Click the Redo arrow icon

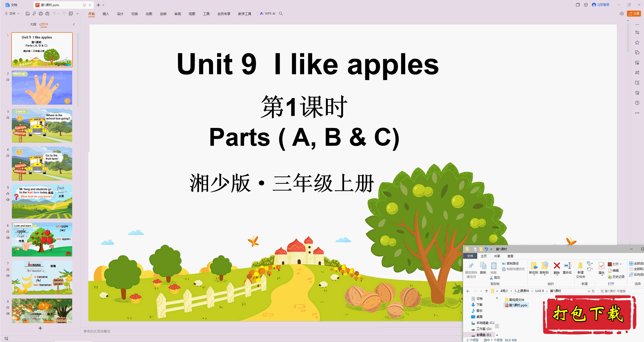64,14
